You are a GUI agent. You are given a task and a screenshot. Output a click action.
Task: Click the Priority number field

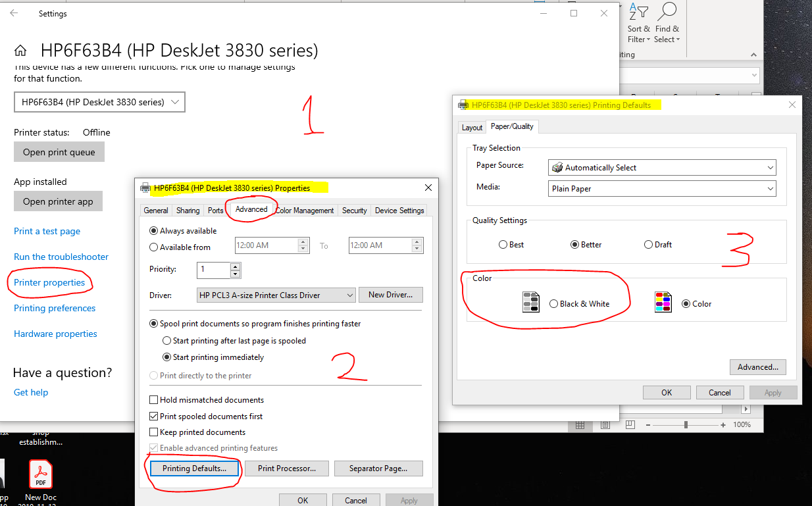[x=213, y=270]
